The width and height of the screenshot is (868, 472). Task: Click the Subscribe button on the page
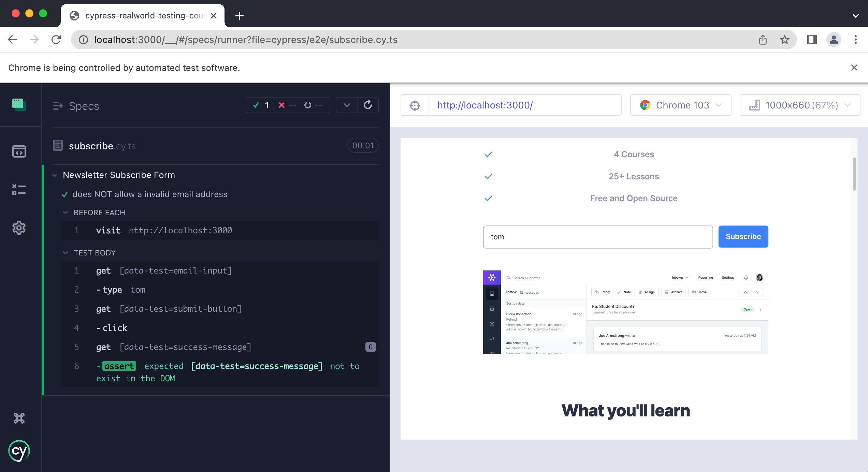[743, 236]
